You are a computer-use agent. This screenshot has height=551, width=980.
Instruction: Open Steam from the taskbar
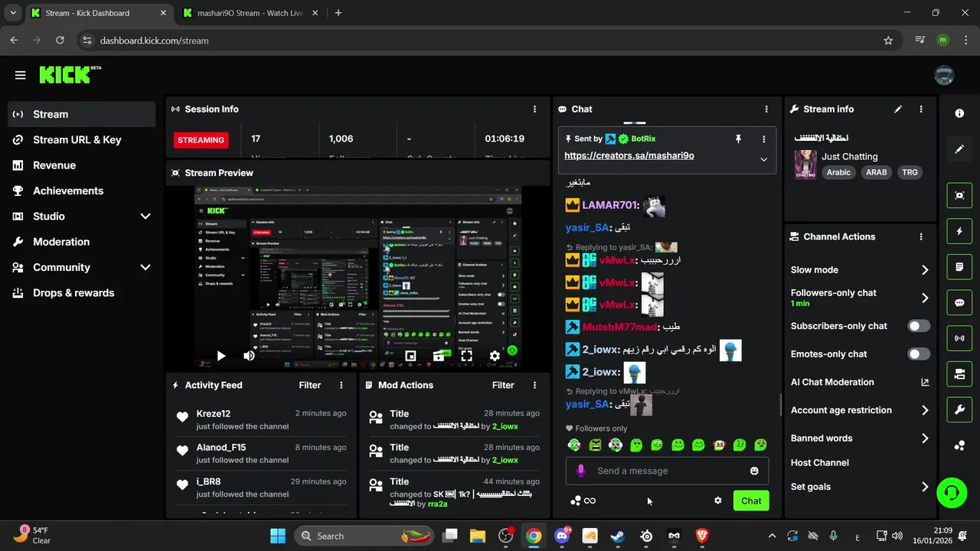618,536
